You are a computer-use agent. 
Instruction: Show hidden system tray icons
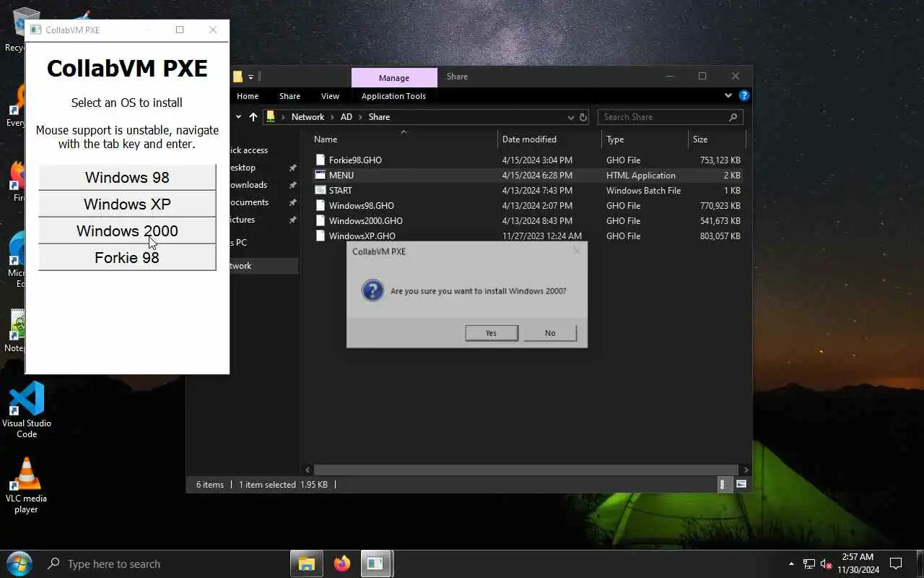click(x=792, y=564)
